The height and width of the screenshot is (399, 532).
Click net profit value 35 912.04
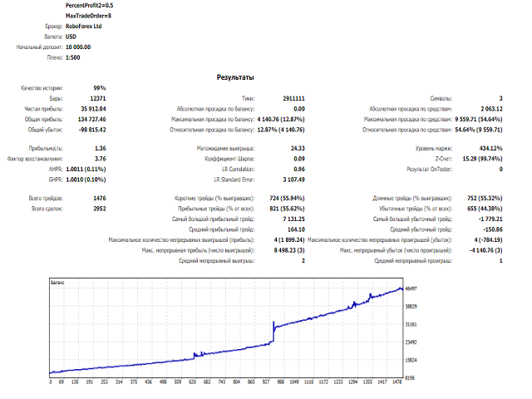[93, 109]
